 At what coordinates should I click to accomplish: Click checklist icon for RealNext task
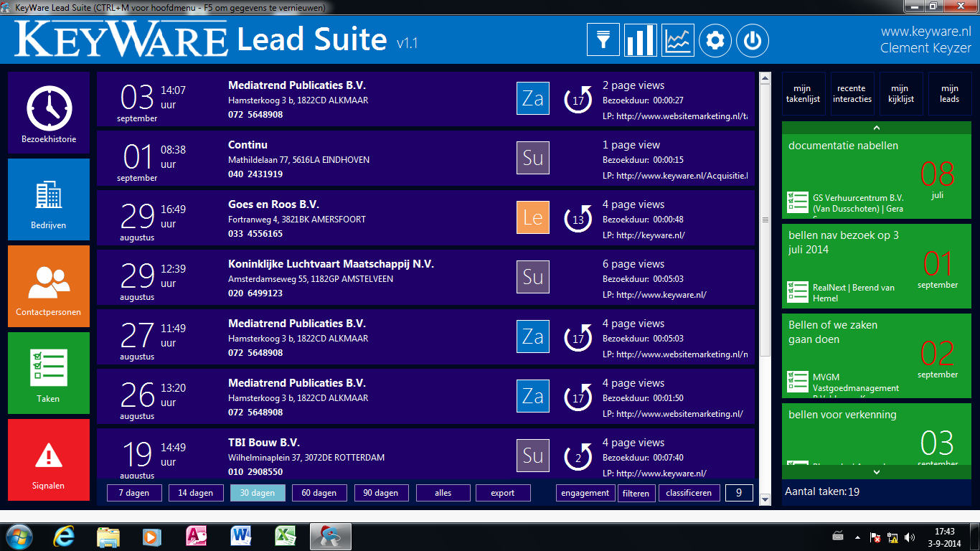[798, 292]
